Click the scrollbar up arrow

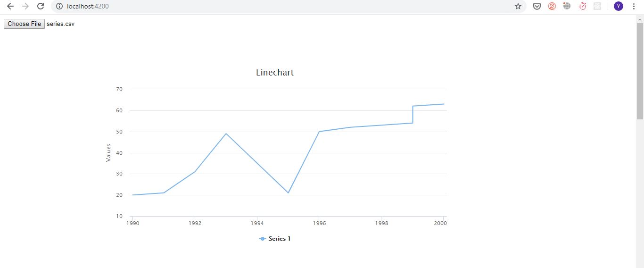[640, 19]
